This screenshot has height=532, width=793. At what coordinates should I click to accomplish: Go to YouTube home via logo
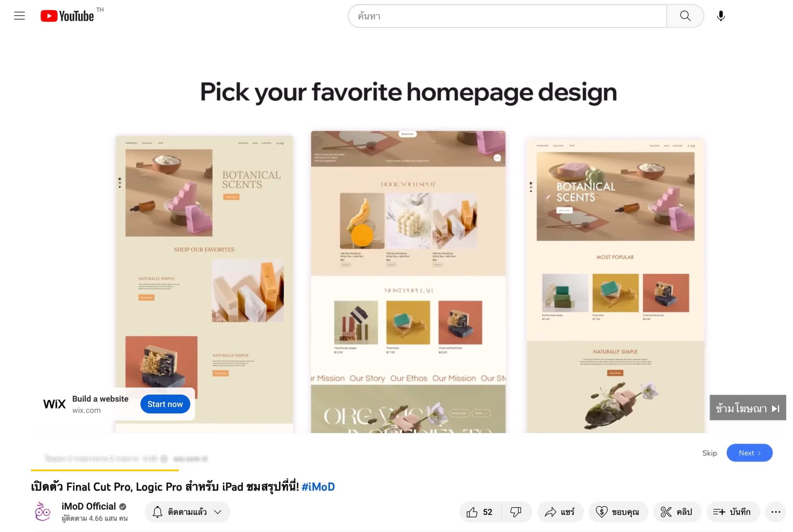(67, 16)
